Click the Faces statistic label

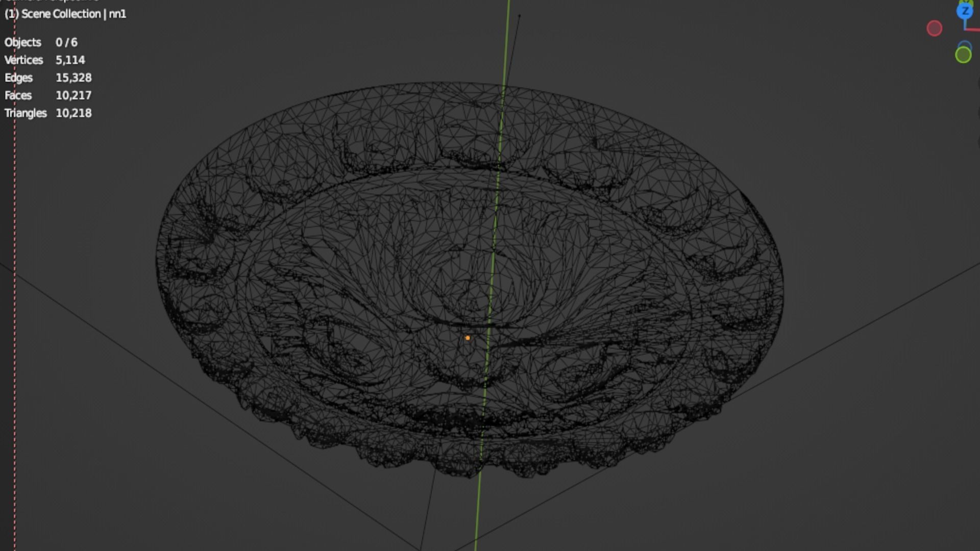pyautogui.click(x=18, y=95)
